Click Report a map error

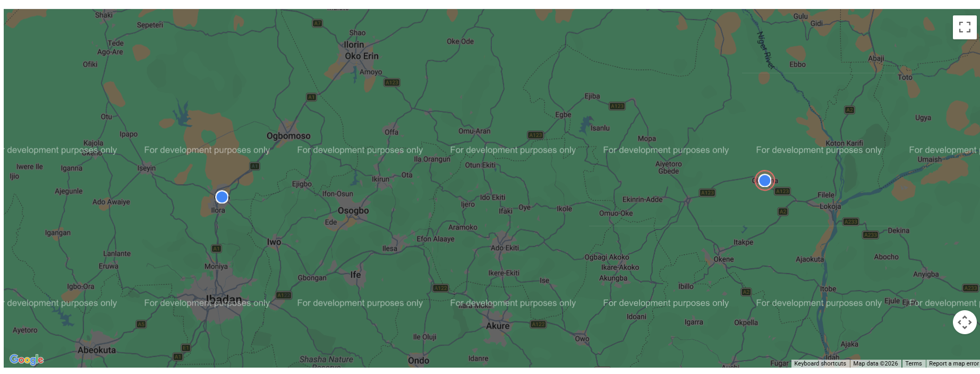pos(953,364)
